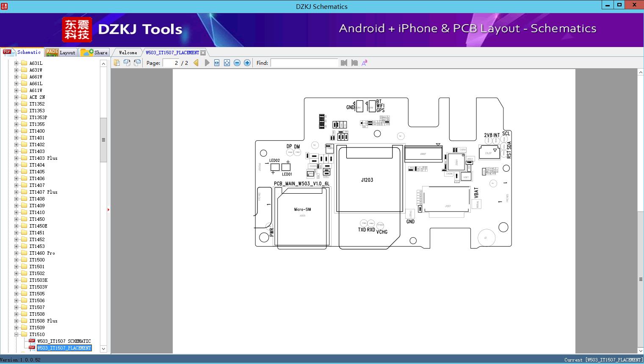
Task: Fit page to width
Action: (x=217, y=63)
